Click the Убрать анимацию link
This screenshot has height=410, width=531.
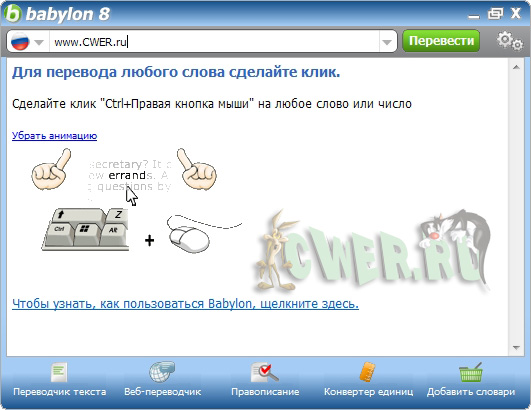55,136
